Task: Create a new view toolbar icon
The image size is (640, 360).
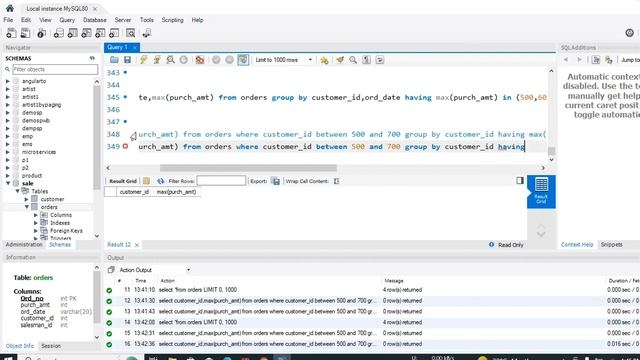Action: (86, 33)
